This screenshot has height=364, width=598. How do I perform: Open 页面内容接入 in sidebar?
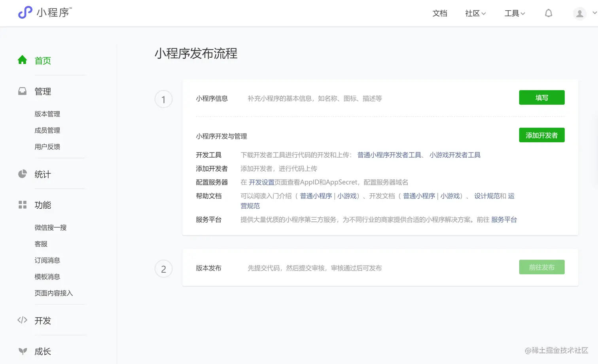(54, 293)
